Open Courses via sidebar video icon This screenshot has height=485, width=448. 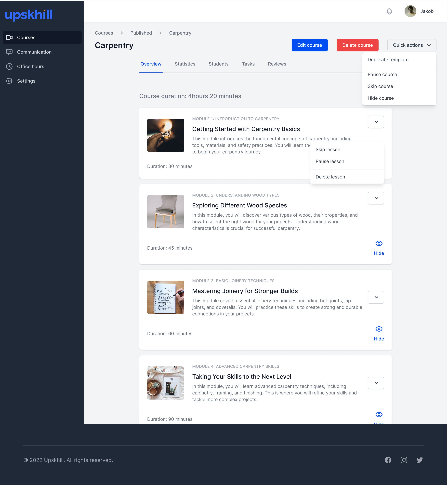9,38
